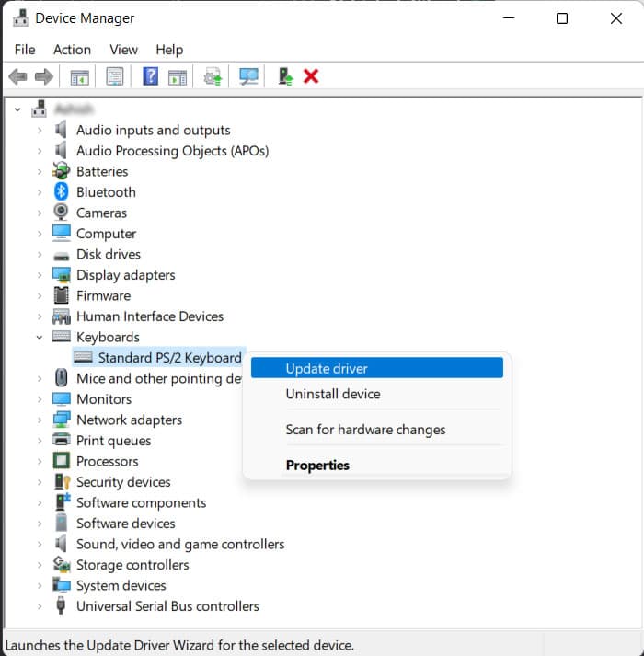Toggle the show/hide console tree toolbar icon
This screenshot has height=656, width=644.
[79, 77]
